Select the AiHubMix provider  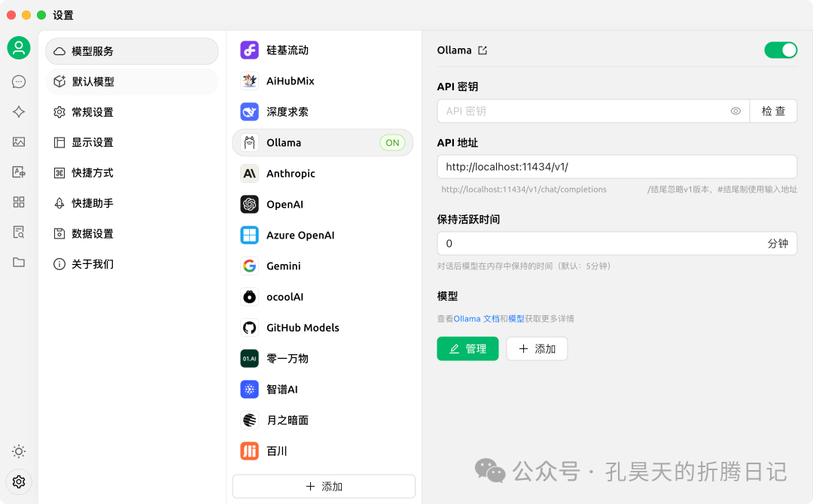click(322, 80)
